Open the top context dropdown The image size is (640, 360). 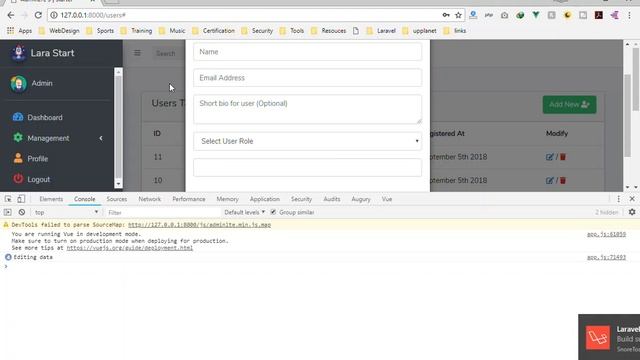(x=67, y=212)
